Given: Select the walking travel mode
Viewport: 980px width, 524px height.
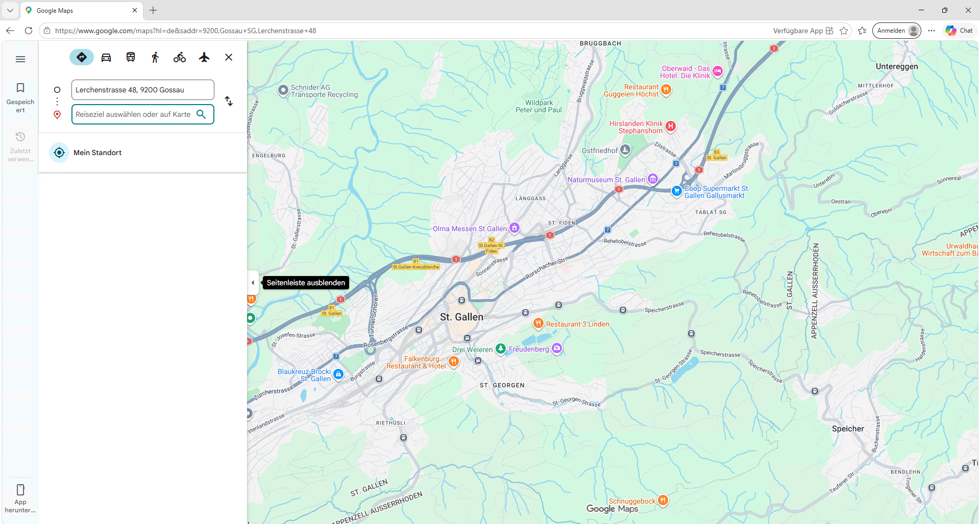Looking at the screenshot, I should tap(155, 57).
